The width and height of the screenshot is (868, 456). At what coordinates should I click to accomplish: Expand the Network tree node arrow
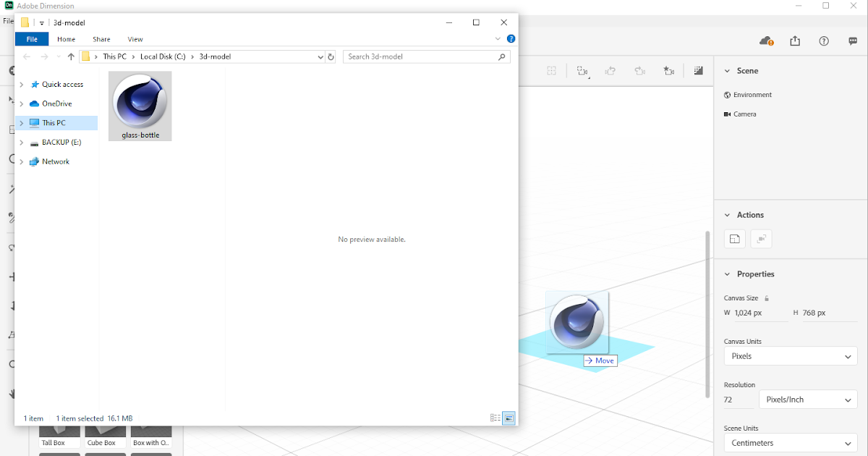22,162
